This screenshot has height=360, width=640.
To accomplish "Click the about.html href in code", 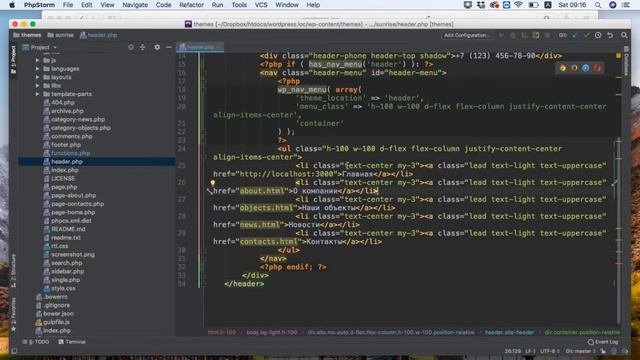I will tap(262, 191).
